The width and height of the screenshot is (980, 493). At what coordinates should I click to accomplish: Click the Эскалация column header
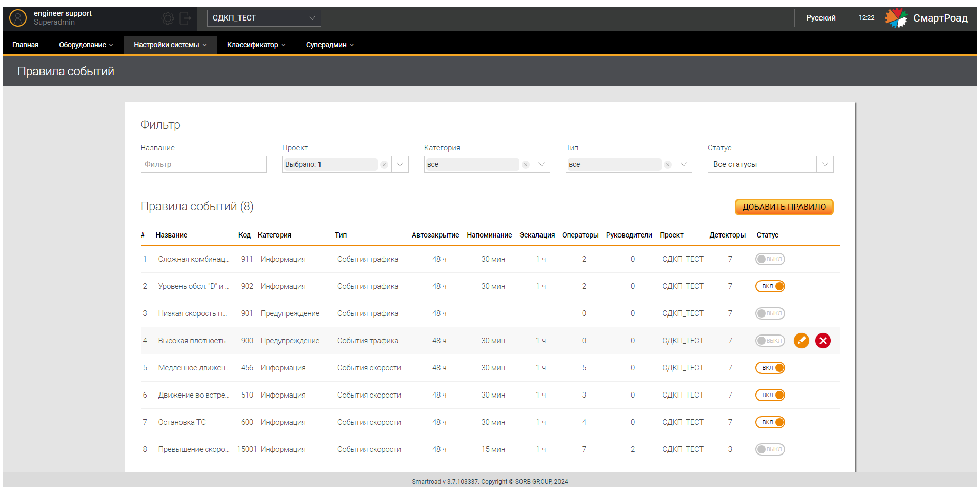click(x=537, y=235)
